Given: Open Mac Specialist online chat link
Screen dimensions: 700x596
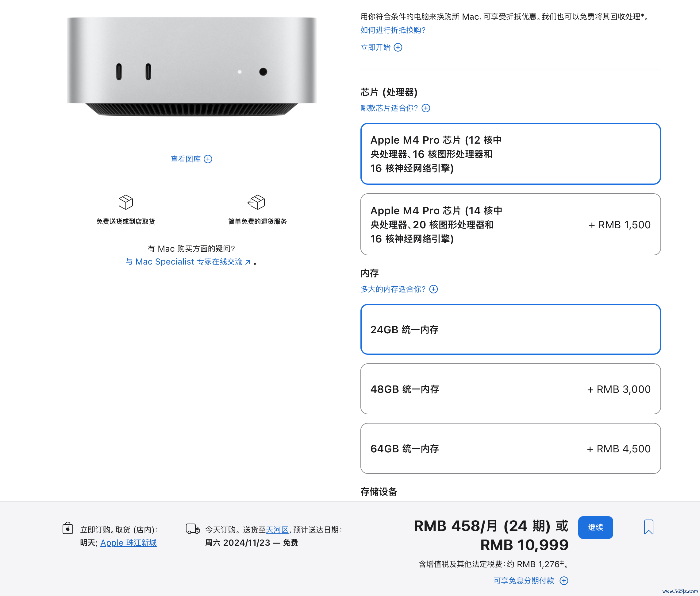Looking at the screenshot, I should (188, 261).
